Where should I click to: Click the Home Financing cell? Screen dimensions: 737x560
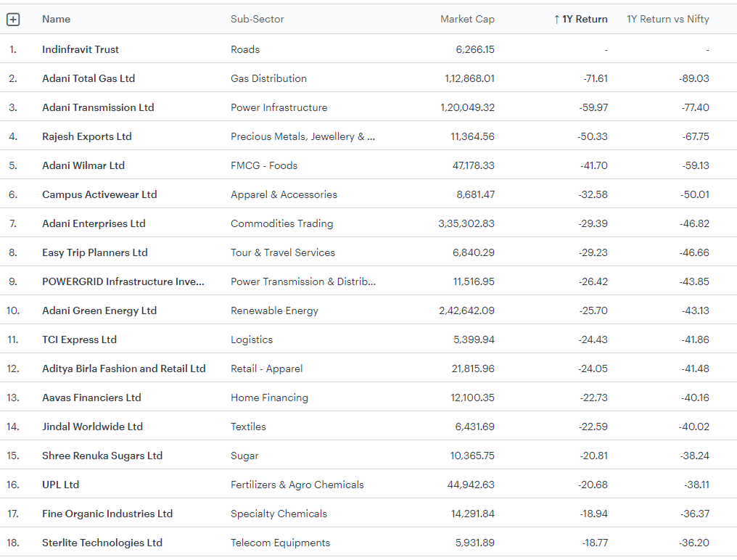[269, 398]
